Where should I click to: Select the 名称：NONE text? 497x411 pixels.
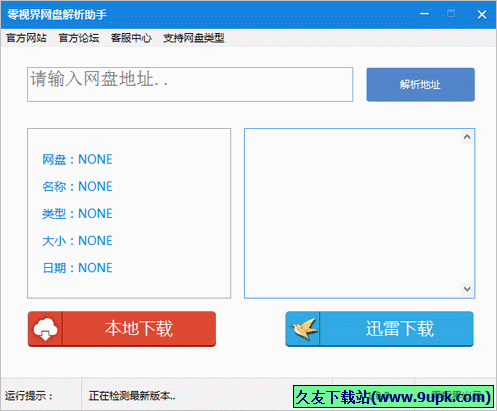77,187
